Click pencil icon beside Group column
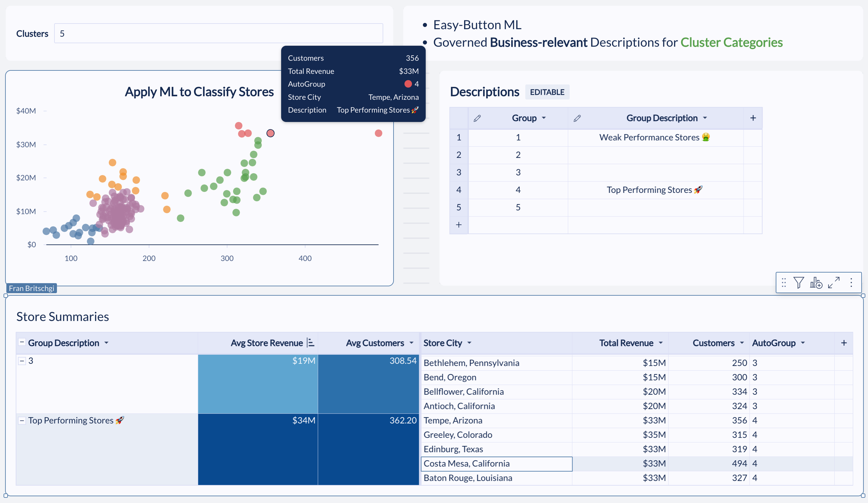The width and height of the screenshot is (868, 503). click(477, 118)
